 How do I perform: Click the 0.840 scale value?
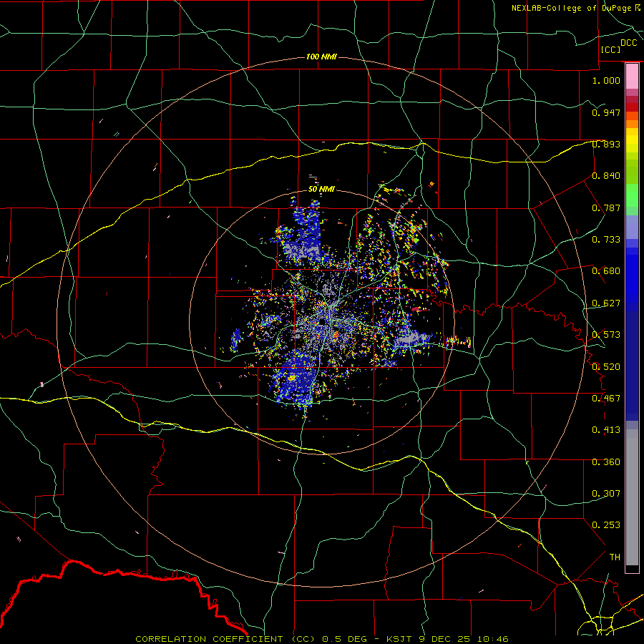tap(606, 176)
